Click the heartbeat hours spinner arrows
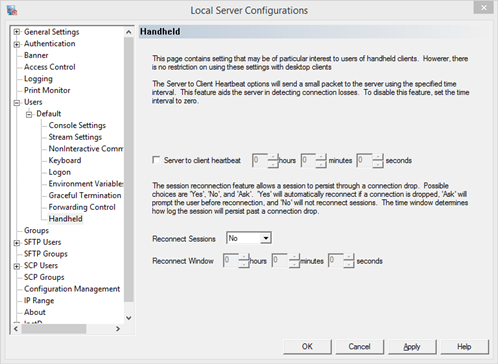This screenshot has width=498, height=364. 273,160
